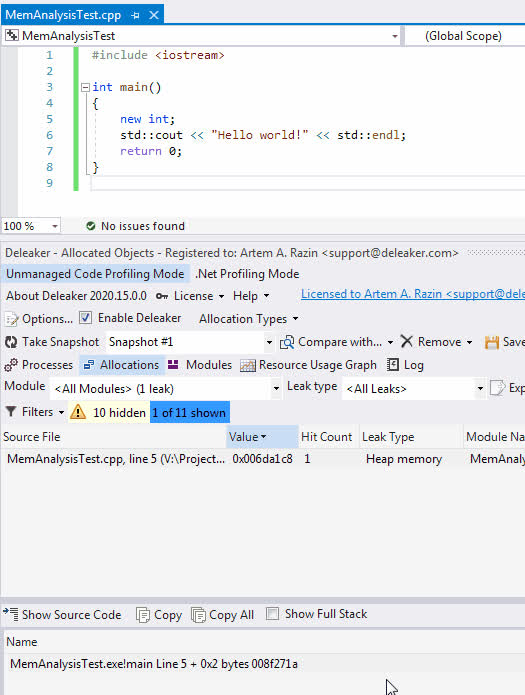This screenshot has width=525, height=695.
Task: Open the Compare with... dropdown arrow
Action: click(390, 342)
